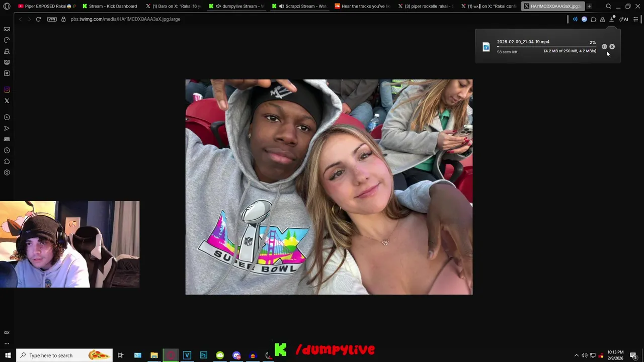Go back with the left arrow button

coord(20,19)
